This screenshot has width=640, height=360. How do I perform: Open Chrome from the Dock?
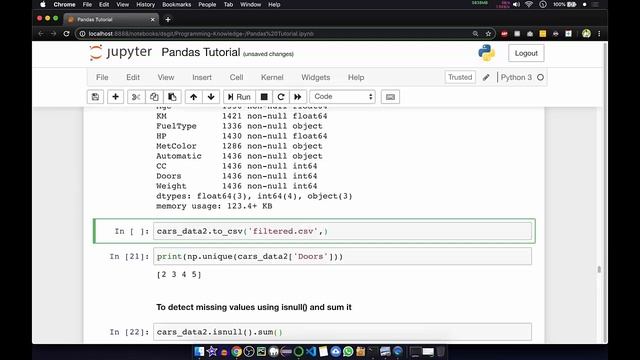pos(236,351)
